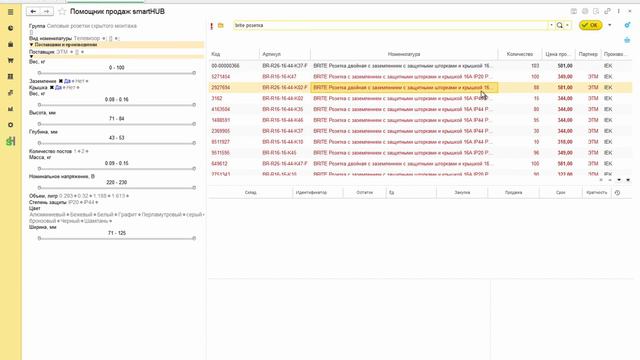Select Да for Заземление

click(67, 81)
